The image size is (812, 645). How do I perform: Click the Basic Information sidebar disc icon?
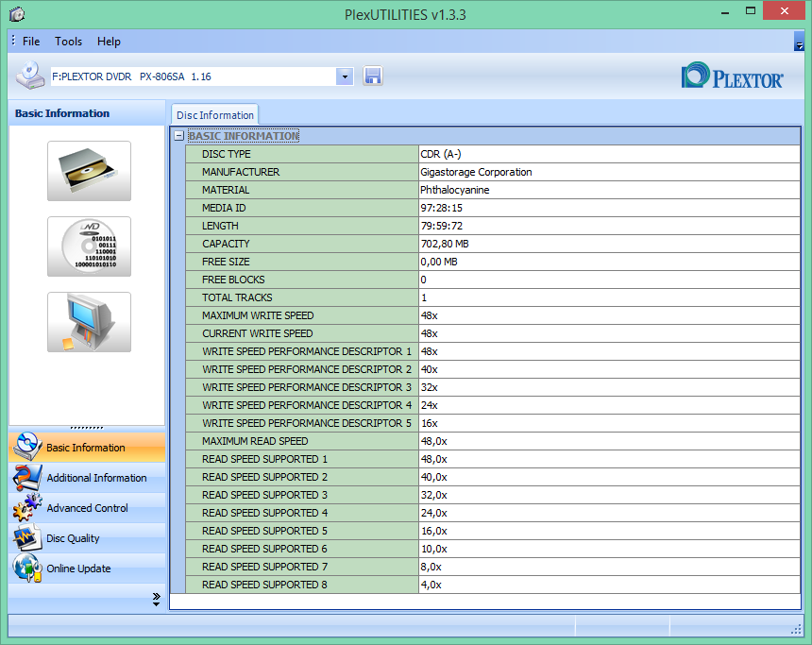tap(27, 447)
